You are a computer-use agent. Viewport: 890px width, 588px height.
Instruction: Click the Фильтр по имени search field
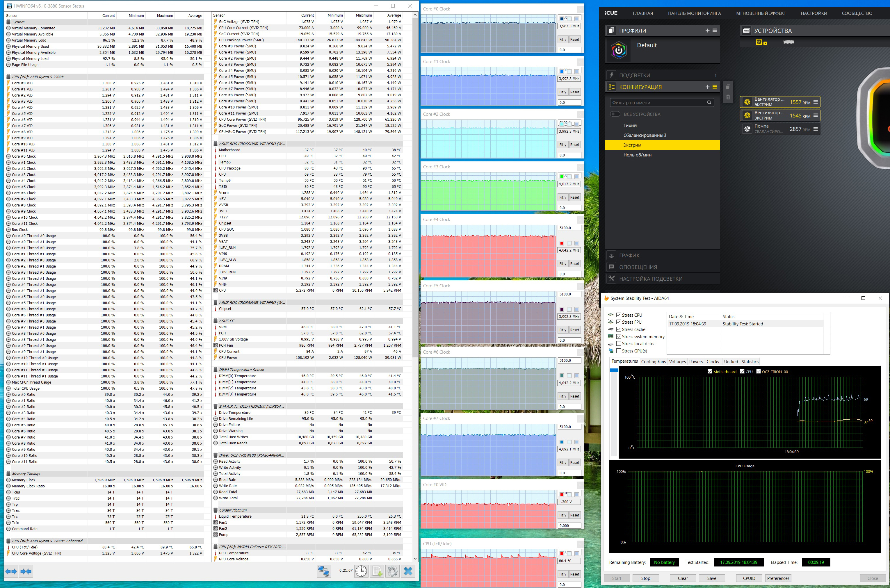[x=658, y=102]
